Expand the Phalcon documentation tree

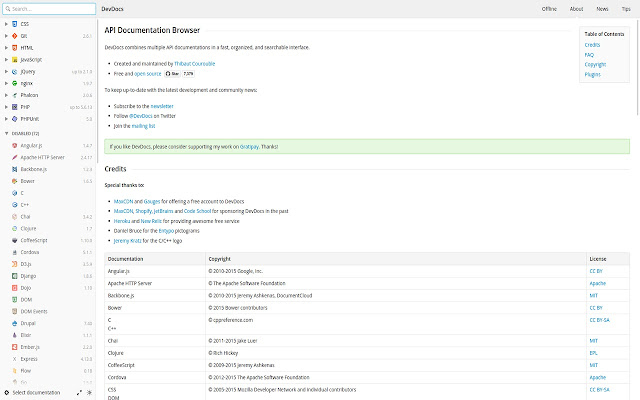[x=6, y=95]
